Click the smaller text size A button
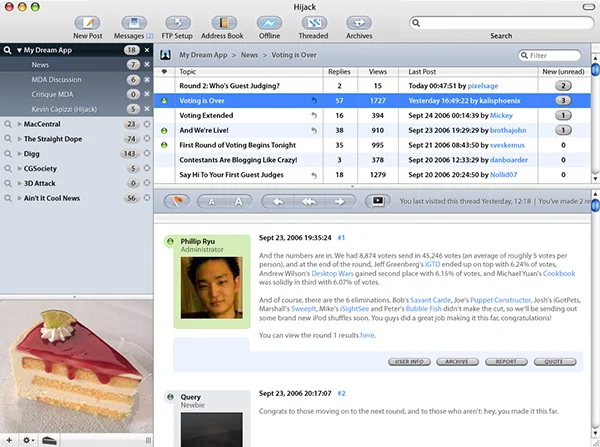This screenshot has height=447, width=600. coord(211,201)
